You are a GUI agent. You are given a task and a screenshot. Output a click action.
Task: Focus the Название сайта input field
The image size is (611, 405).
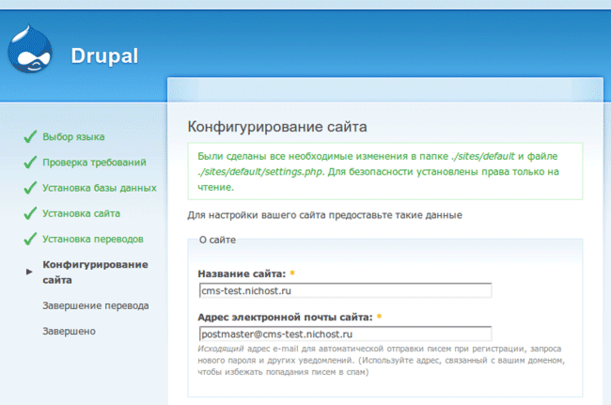coord(345,290)
